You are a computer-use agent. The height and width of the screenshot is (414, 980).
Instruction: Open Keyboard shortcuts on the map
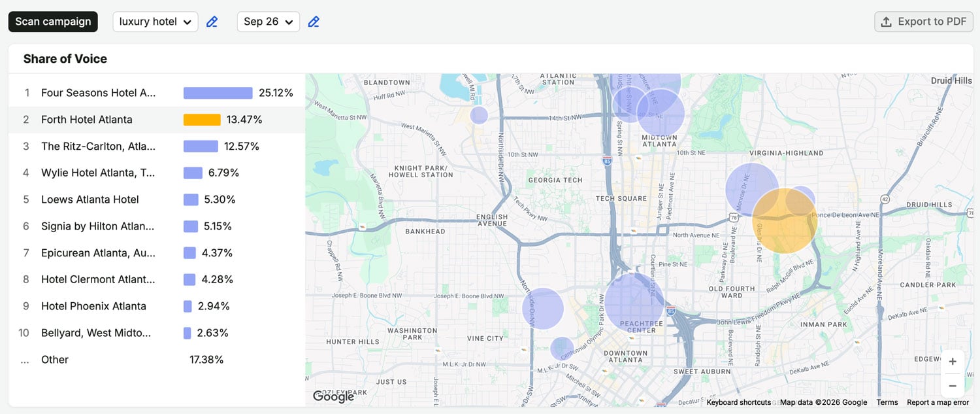pos(738,402)
